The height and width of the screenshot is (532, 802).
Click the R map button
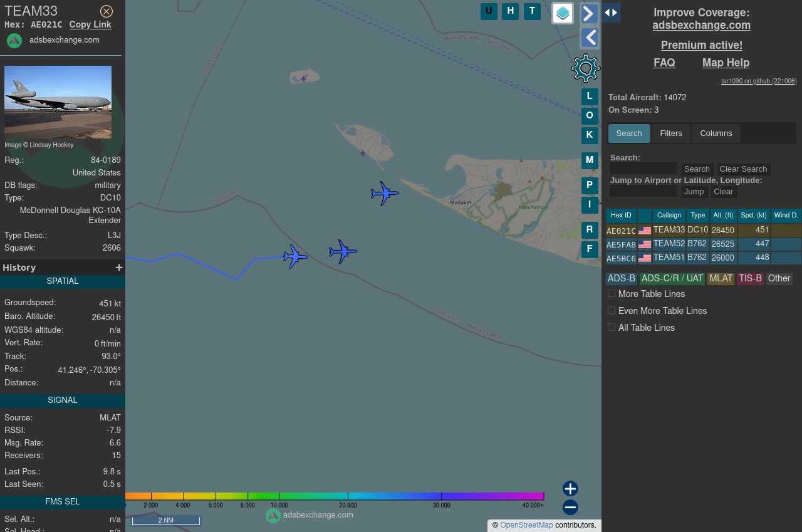590,230
